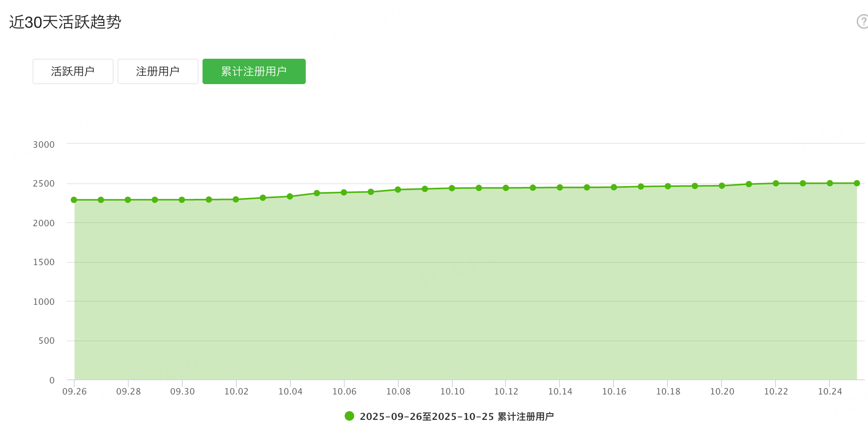Click the legend text 2025-09-26至2025-10-25 累计注册用户
868x431 pixels.
457,416
